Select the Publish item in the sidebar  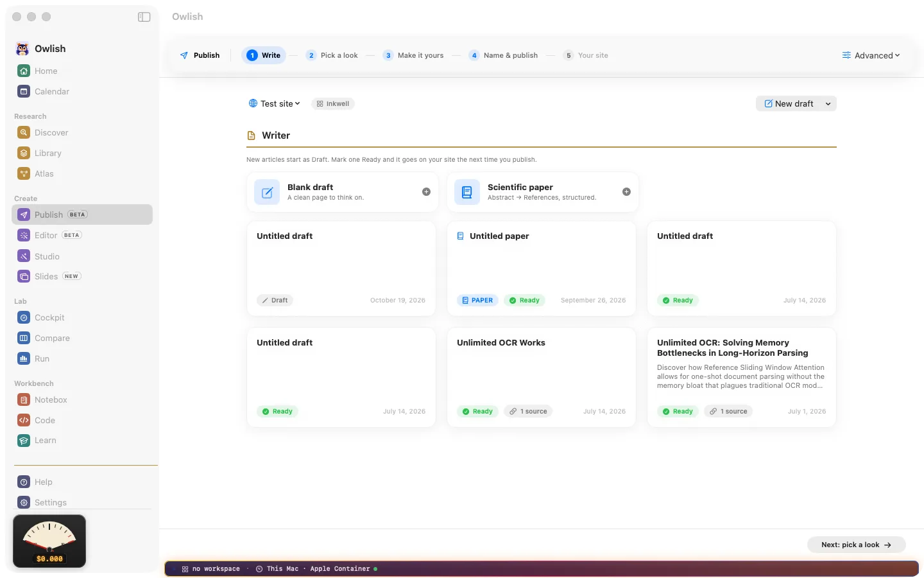(82, 215)
